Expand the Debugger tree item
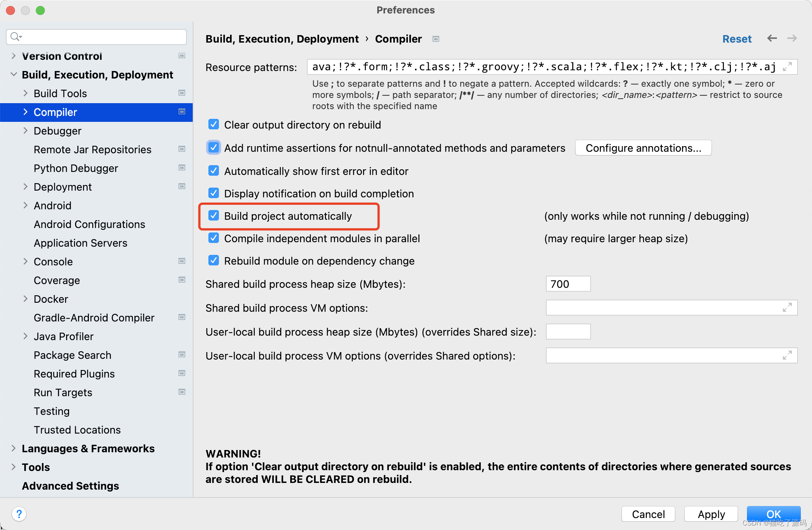This screenshot has height=530, width=812. pyautogui.click(x=25, y=131)
